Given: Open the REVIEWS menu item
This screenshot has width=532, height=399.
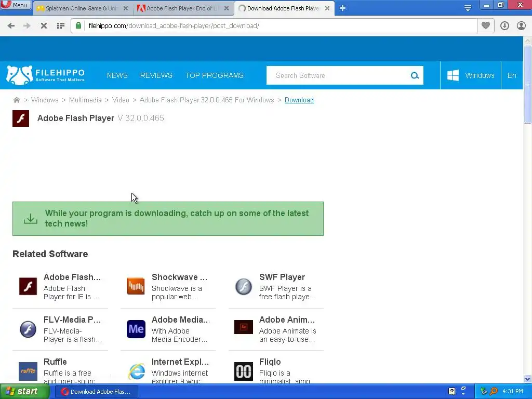Looking at the screenshot, I should 156,75.
